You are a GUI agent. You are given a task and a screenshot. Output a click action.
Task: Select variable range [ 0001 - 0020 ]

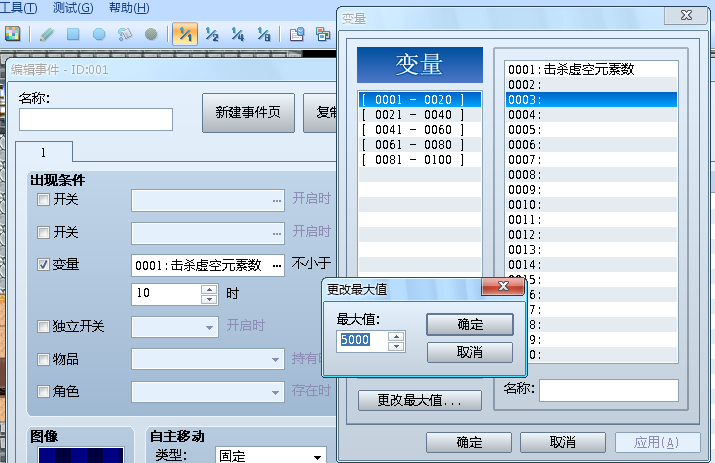420,99
